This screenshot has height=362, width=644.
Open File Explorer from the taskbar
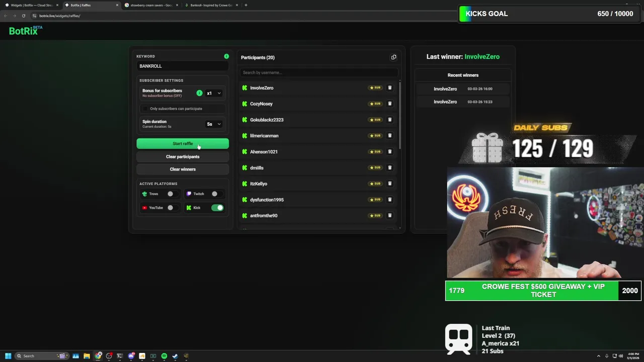[x=87, y=356]
